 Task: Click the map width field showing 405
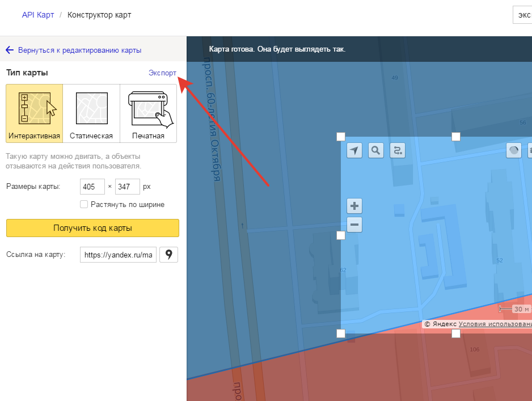[92, 186]
